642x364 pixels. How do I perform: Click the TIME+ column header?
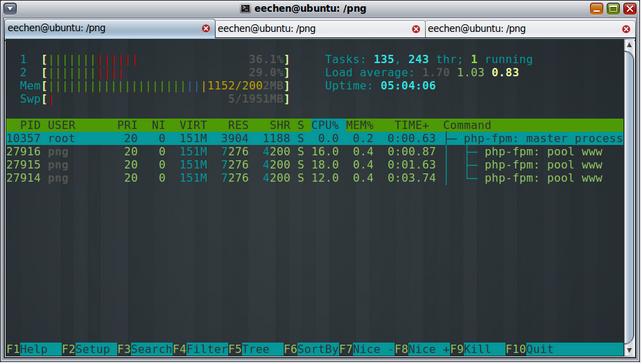click(412, 125)
